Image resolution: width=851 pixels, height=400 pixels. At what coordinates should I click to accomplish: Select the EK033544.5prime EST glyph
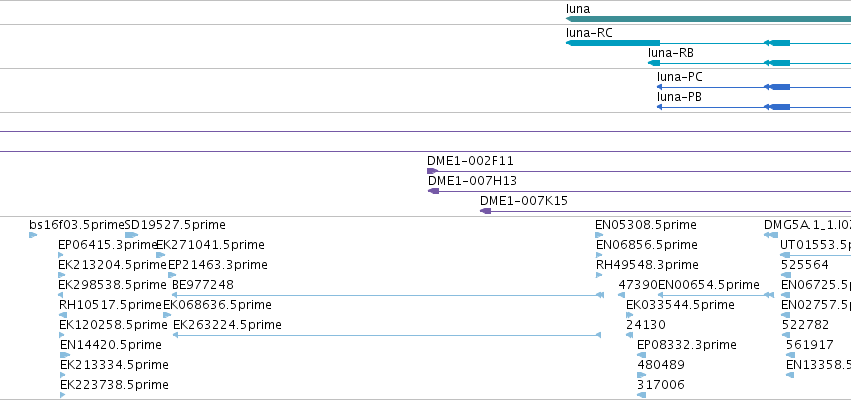click(630, 315)
